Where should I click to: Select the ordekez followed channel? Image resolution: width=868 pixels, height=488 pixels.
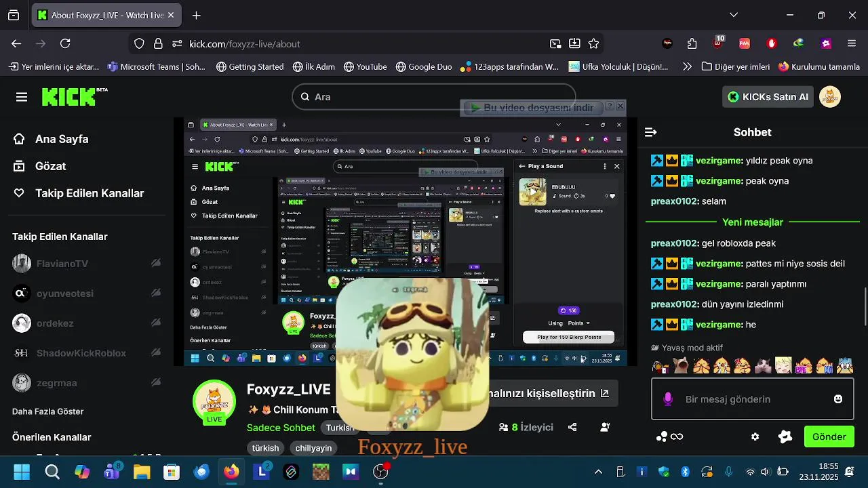click(87, 323)
